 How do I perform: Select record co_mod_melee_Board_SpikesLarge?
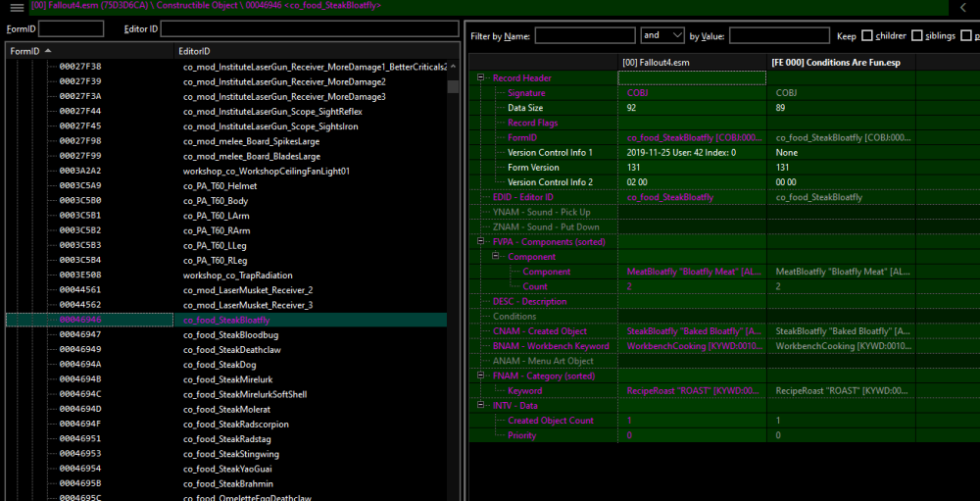click(251, 141)
